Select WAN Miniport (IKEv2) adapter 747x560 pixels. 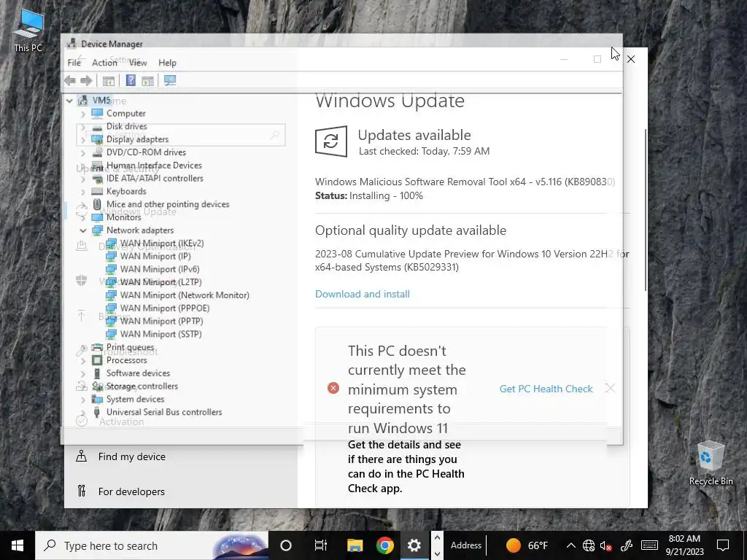(x=161, y=244)
